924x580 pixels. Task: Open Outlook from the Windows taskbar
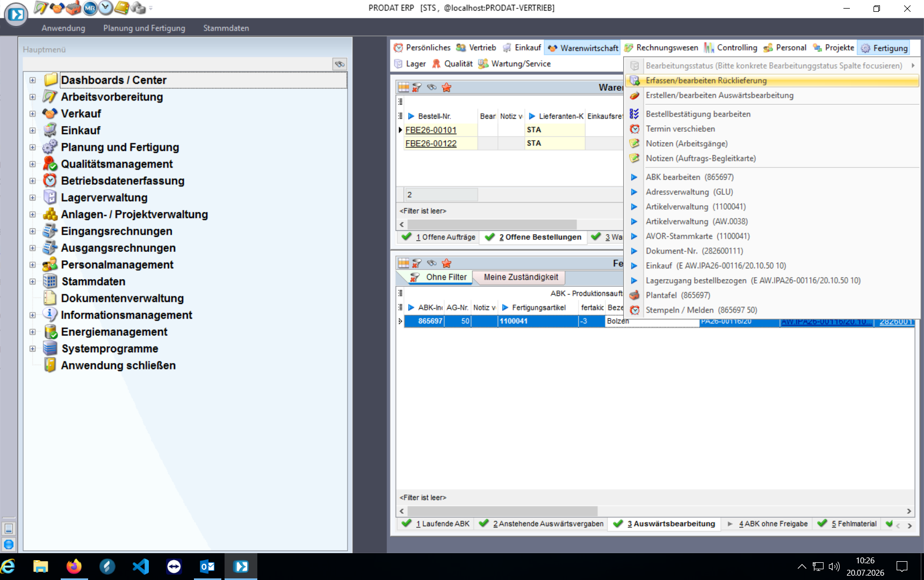(207, 567)
